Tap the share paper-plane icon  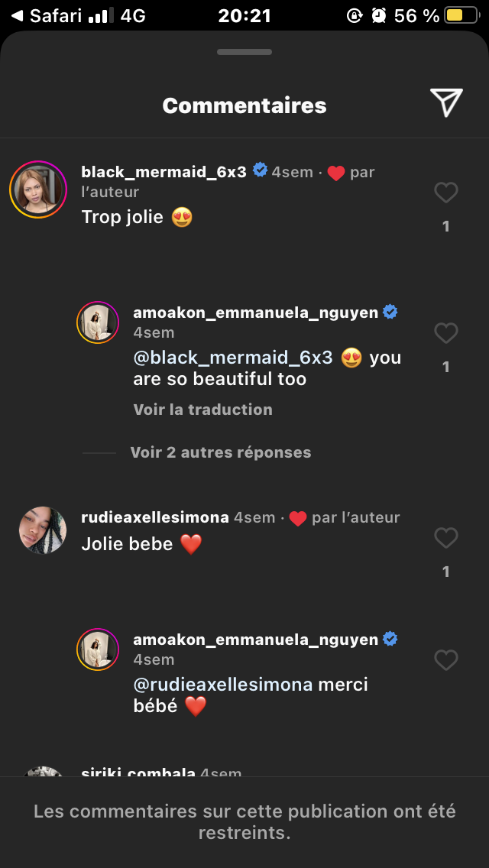coord(446,103)
